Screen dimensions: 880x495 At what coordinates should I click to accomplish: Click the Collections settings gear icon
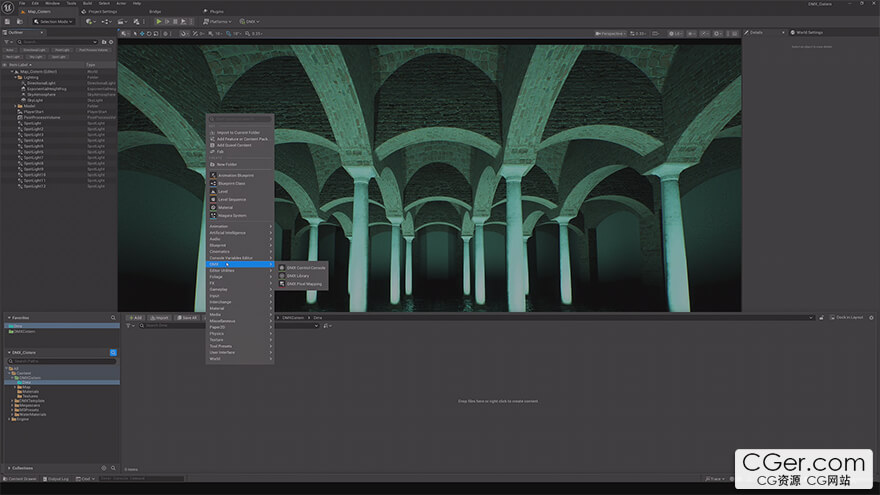coord(104,468)
